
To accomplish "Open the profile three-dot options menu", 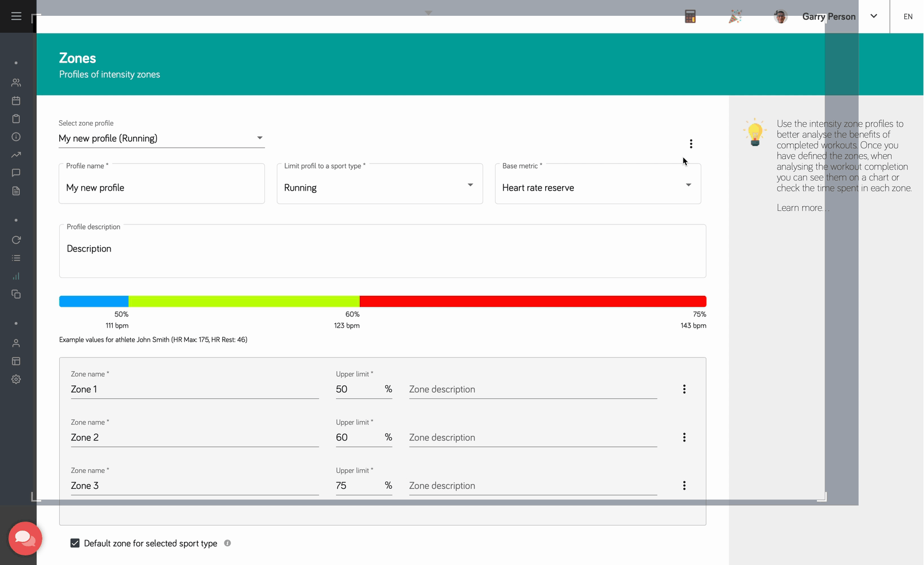I will 691,144.
